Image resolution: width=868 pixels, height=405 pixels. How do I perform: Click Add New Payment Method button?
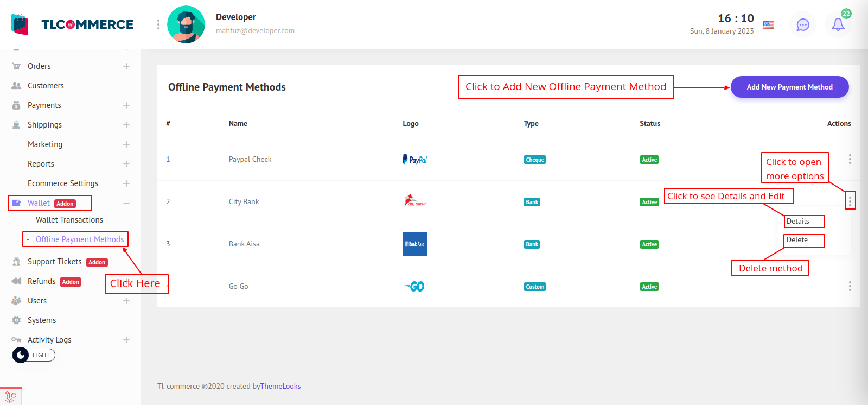click(789, 87)
